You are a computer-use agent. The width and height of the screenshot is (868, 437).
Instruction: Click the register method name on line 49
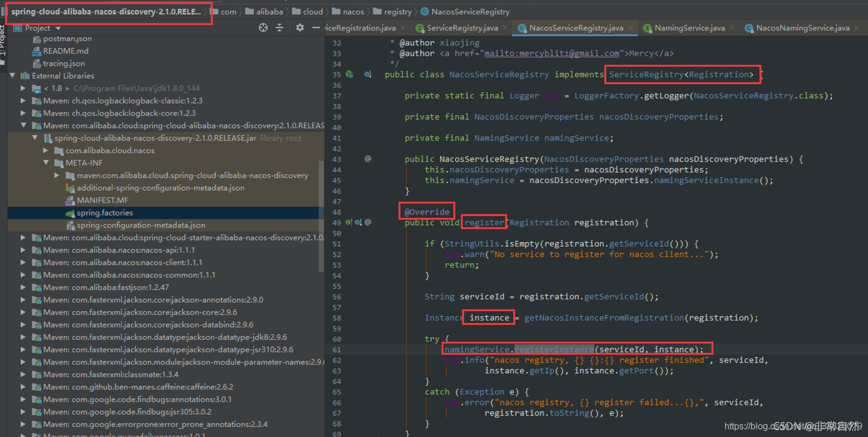pyautogui.click(x=484, y=222)
